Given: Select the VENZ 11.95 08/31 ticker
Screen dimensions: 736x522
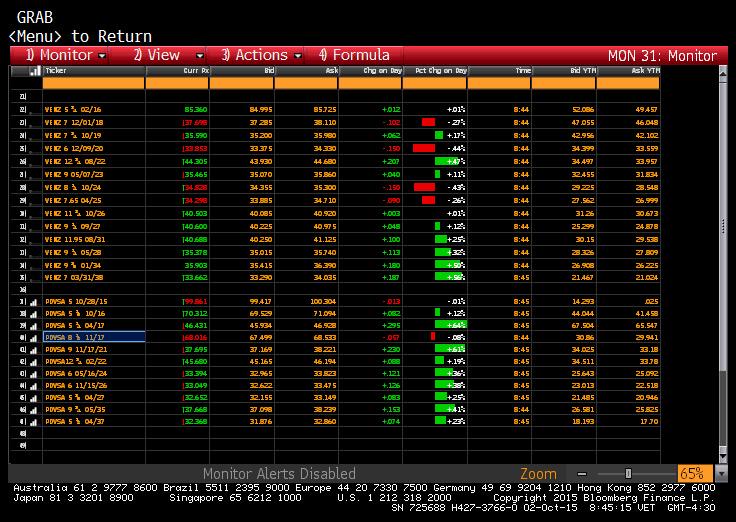Looking at the screenshot, I should pos(75,239).
